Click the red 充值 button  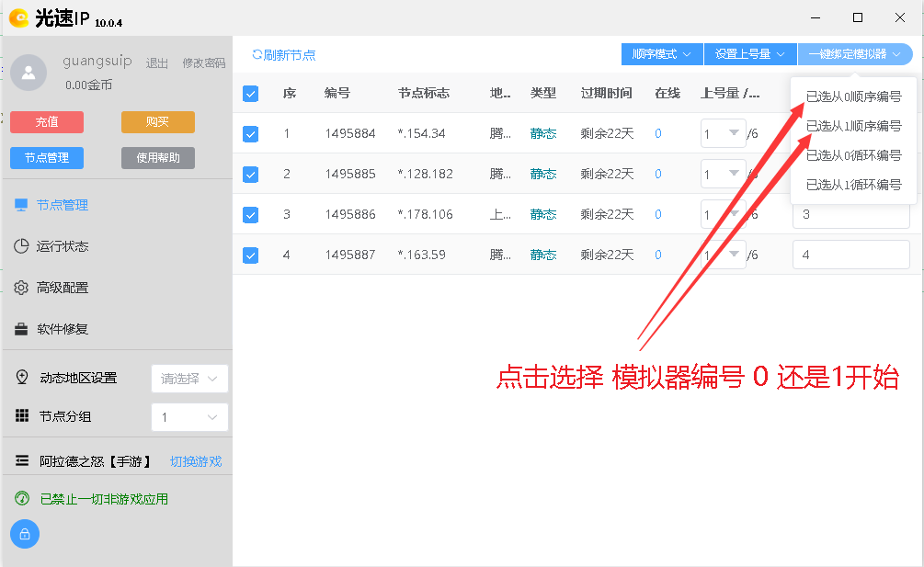click(x=47, y=122)
